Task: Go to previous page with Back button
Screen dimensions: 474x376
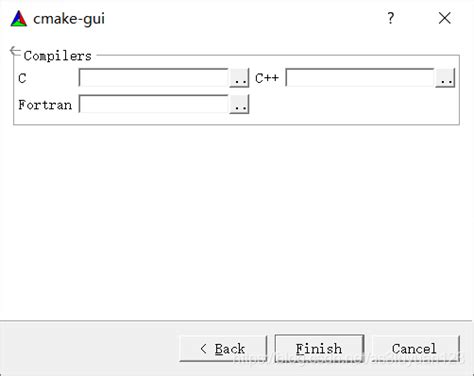Action: click(x=223, y=349)
